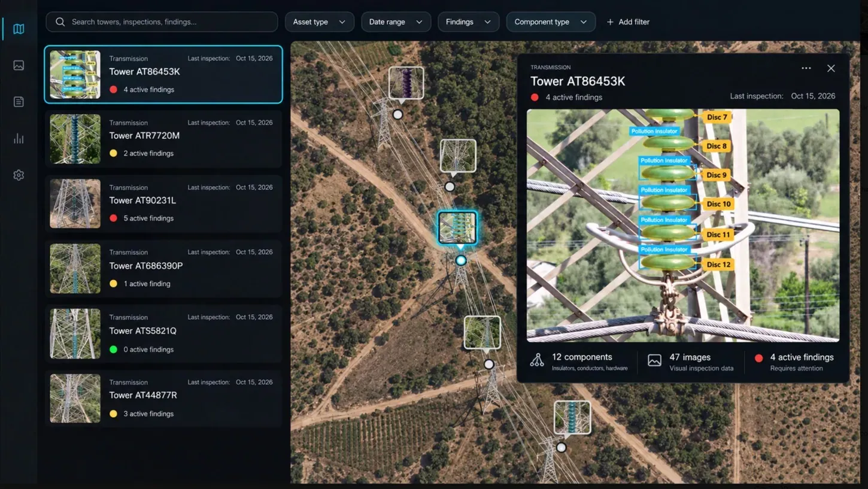Expand the Date range dropdown
Image resolution: width=868 pixels, height=489 pixels.
tap(396, 22)
